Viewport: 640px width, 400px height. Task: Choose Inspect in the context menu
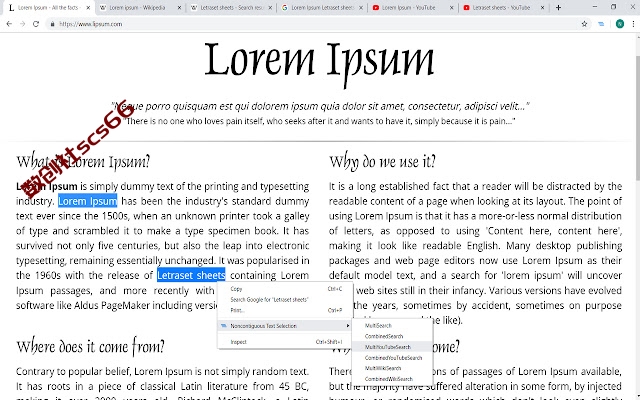[x=285, y=342]
